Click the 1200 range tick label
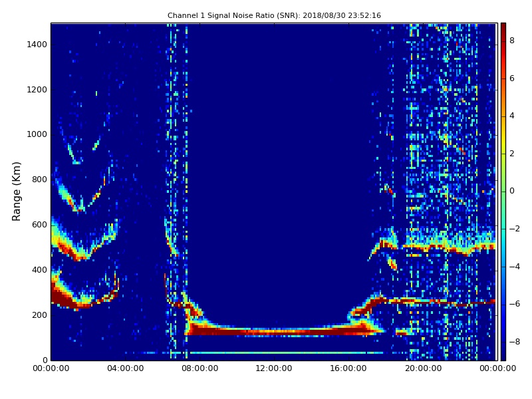The image size is (532, 399). coord(37,90)
